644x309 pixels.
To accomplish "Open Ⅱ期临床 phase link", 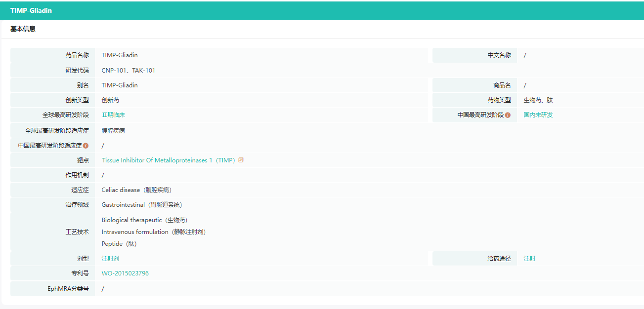I will [113, 115].
